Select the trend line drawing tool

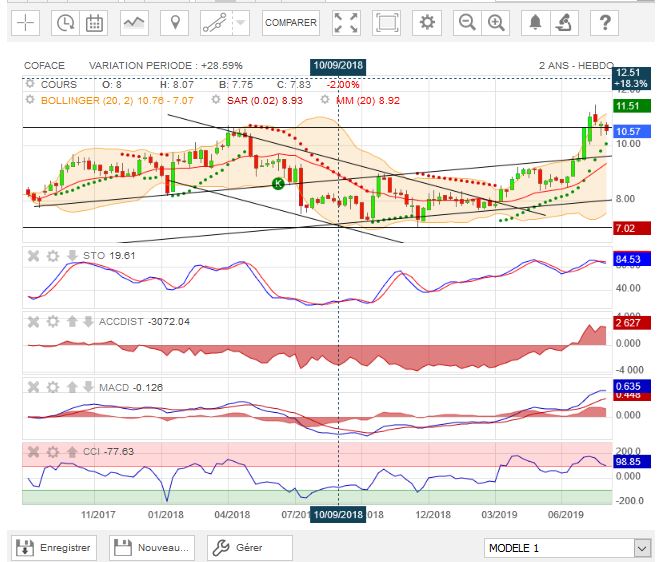[216, 23]
